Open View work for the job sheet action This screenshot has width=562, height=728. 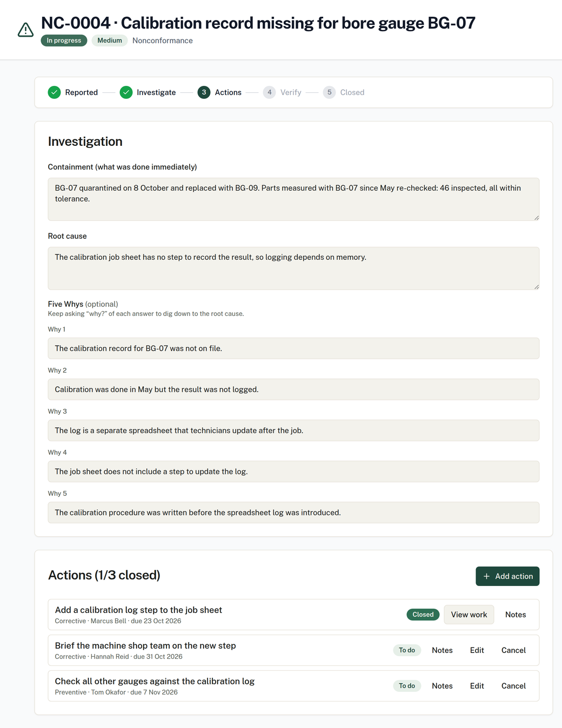coord(469,615)
